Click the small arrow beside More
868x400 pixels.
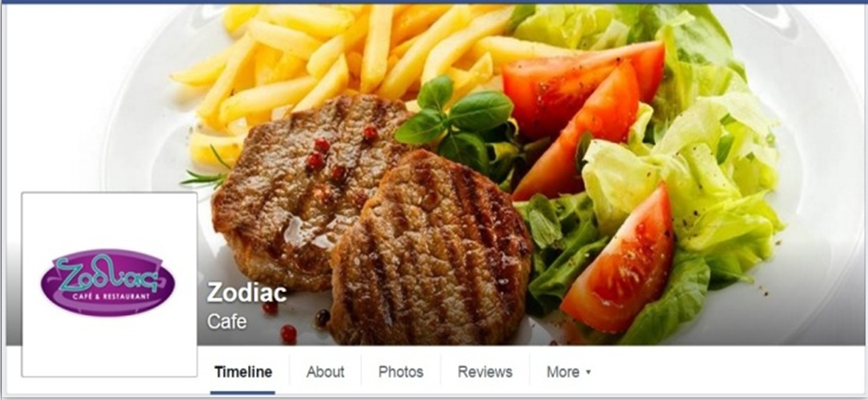tap(588, 373)
